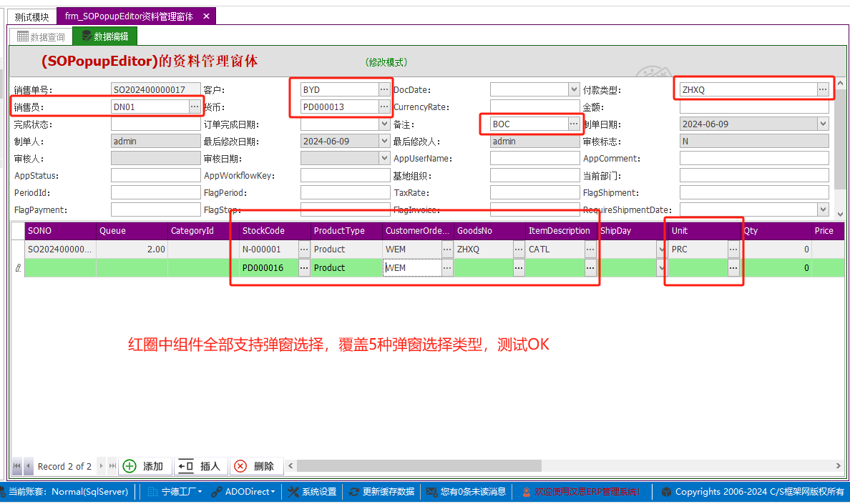Viewport: 850px width, 504px height.
Task: Open StockCode N-000001 ellipsis button
Action: point(304,249)
